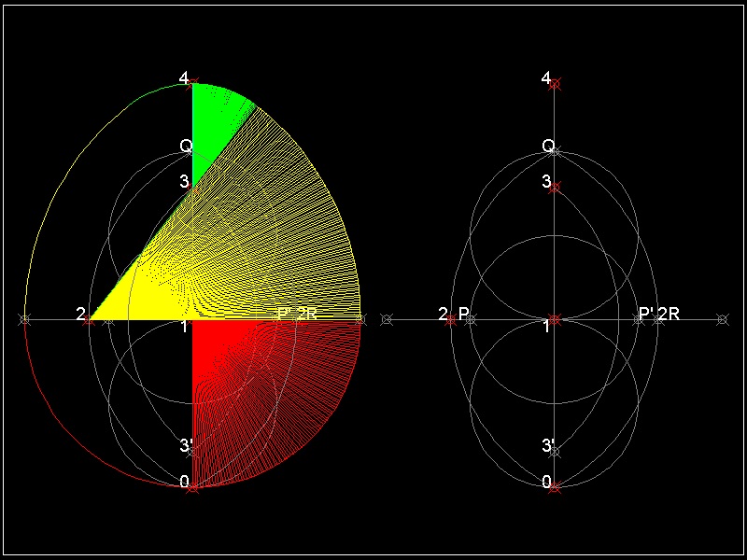Image resolution: width=747 pixels, height=560 pixels.
Task: Select point 3' marker in the right diagram
Action: tap(555, 452)
